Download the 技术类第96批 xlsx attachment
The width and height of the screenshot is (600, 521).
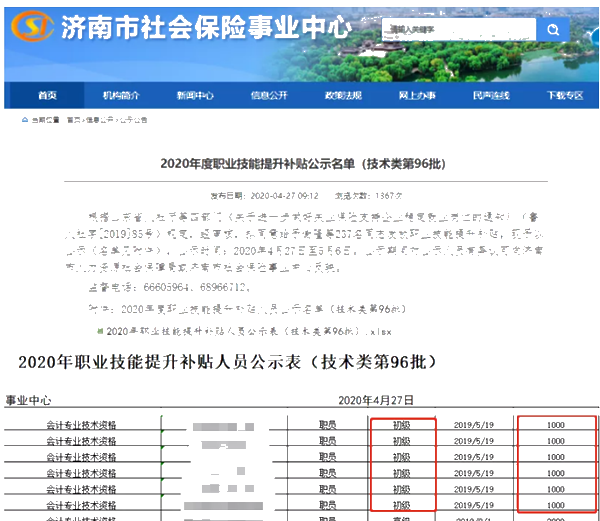[249, 331]
